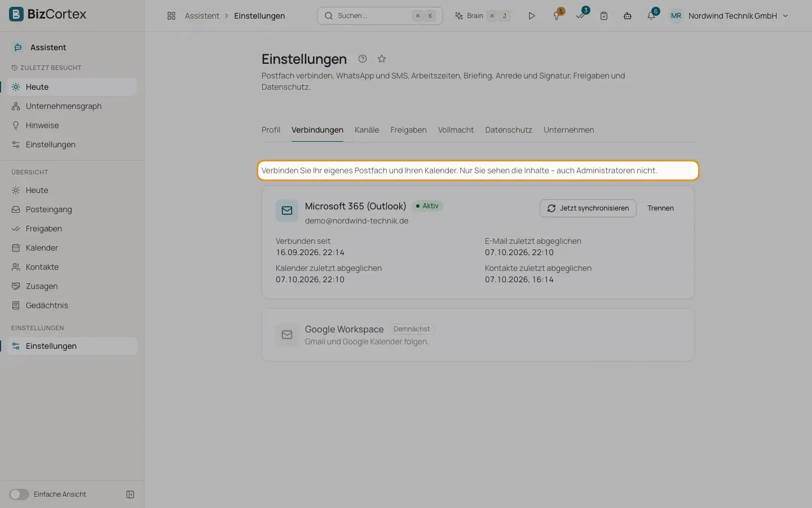
Task: Open the Datenschutz tab
Action: [509, 130]
